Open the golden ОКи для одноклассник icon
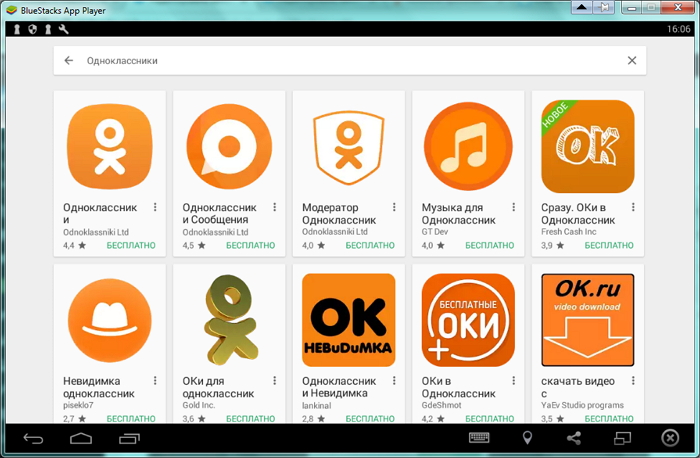 pos(231,320)
